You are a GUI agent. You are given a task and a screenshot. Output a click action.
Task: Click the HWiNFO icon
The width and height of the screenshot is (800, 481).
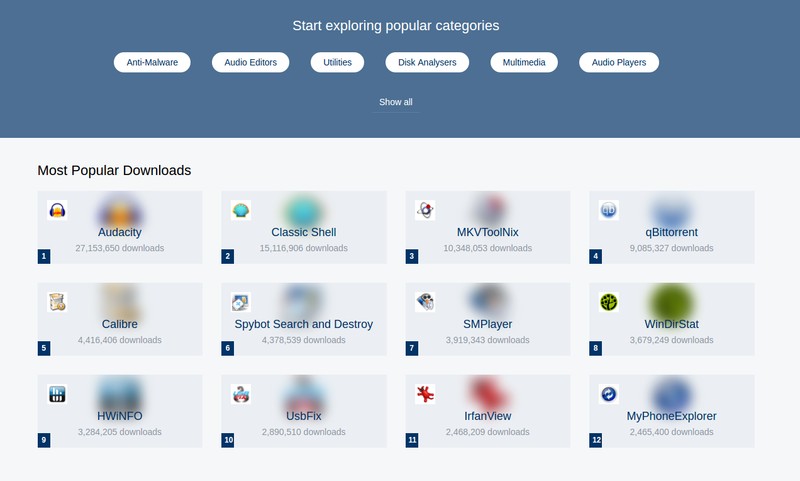click(57, 394)
